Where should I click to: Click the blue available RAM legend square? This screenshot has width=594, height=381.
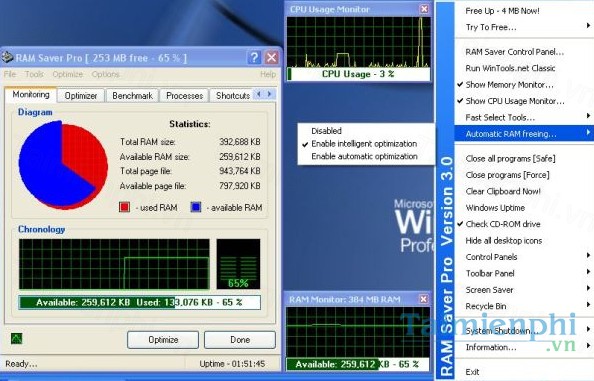pos(196,207)
